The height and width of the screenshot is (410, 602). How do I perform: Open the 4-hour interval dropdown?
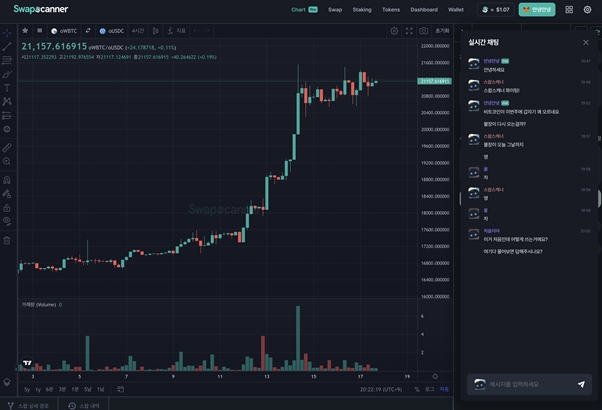click(138, 31)
